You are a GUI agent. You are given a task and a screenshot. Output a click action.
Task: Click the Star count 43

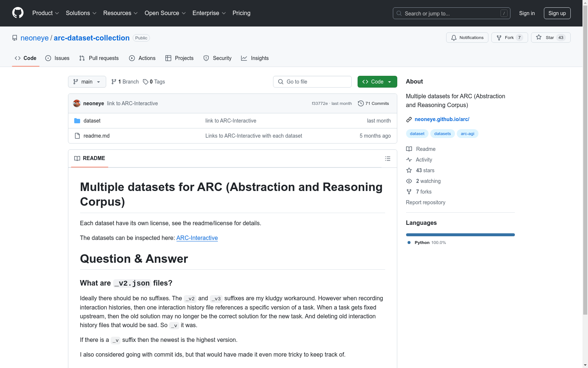coord(561,38)
